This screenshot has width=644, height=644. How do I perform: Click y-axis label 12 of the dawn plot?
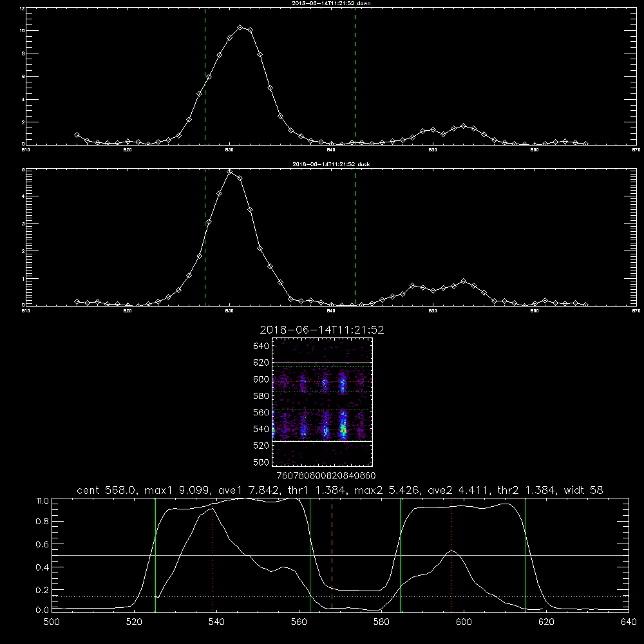pyautogui.click(x=22, y=8)
